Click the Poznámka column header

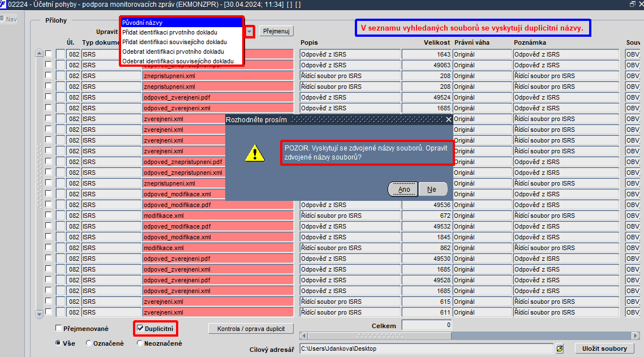[530, 42]
